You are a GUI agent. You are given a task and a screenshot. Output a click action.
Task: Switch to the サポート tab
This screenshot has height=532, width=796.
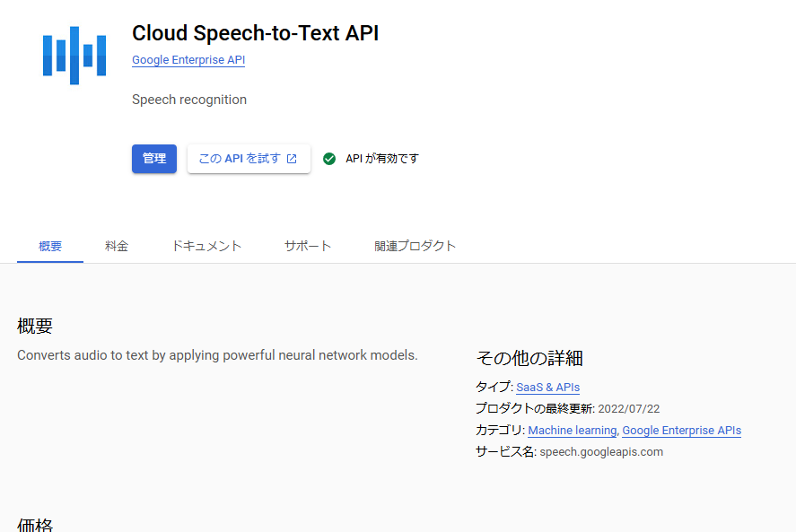point(307,244)
